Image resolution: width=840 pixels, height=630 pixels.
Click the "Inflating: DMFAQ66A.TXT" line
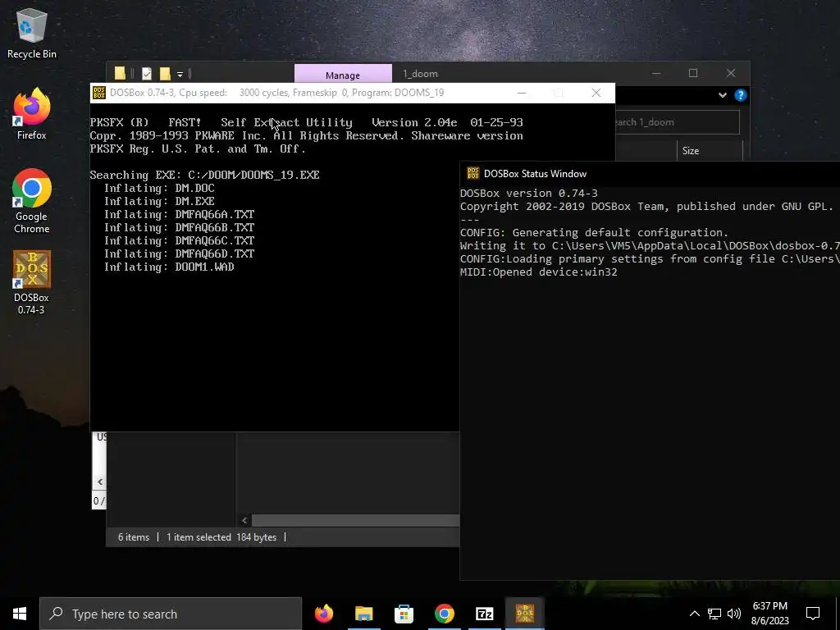coord(179,214)
